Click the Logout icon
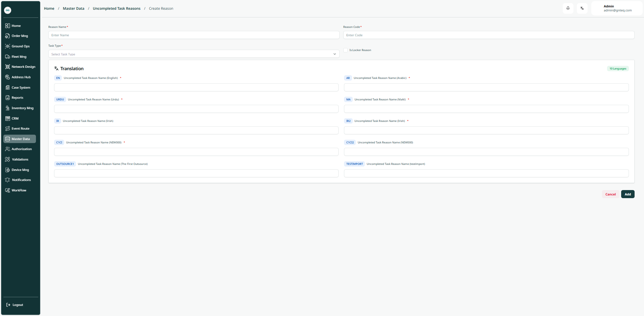This screenshot has width=644, height=316. click(8, 305)
